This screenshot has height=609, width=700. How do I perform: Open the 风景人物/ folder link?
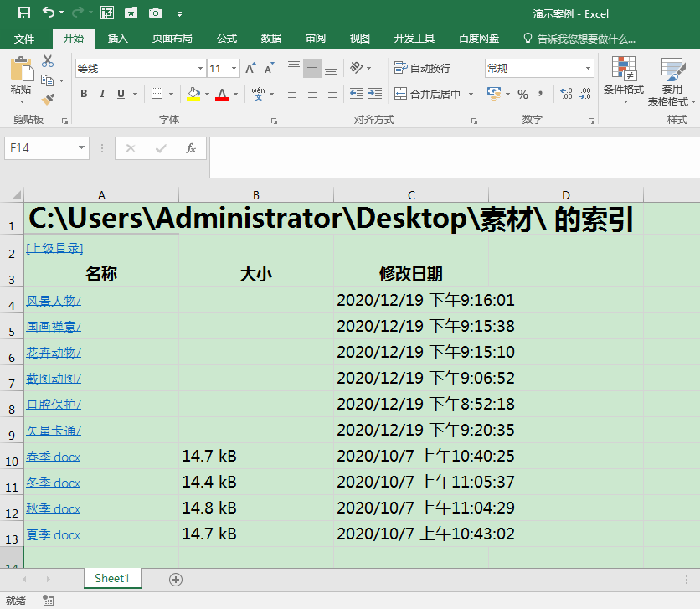click(54, 301)
